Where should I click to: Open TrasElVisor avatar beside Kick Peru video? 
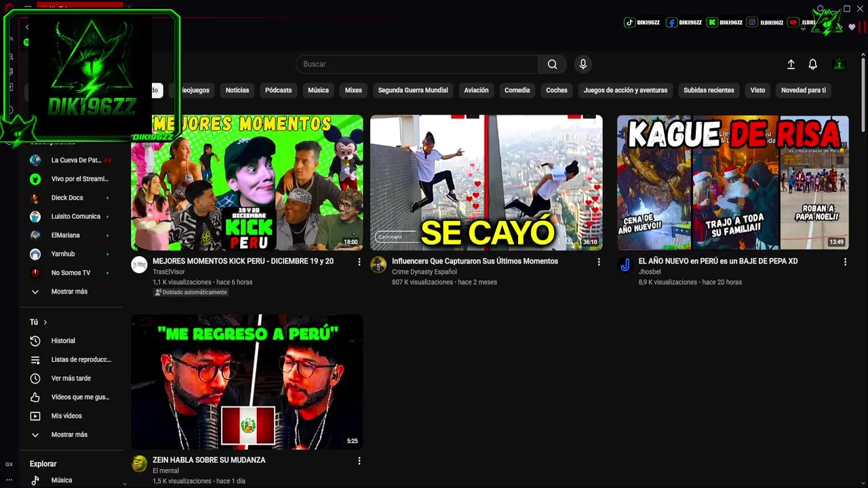tap(139, 265)
